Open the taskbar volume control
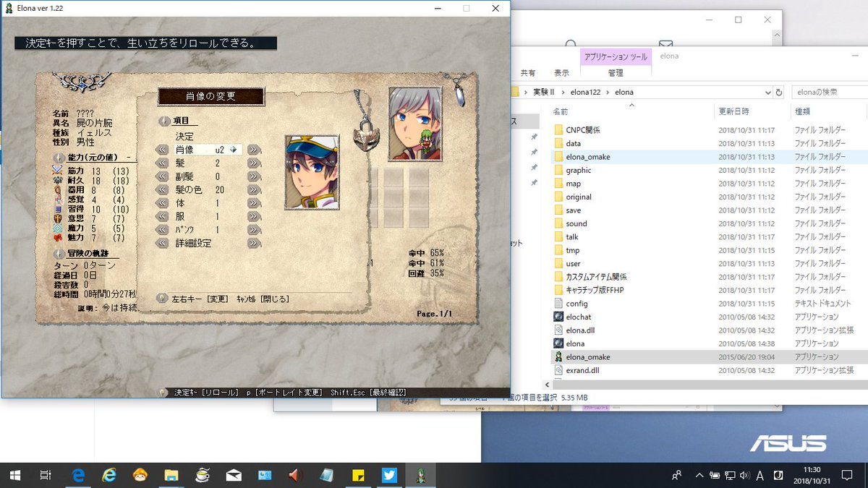The height and width of the screenshot is (488, 868). 744,475
